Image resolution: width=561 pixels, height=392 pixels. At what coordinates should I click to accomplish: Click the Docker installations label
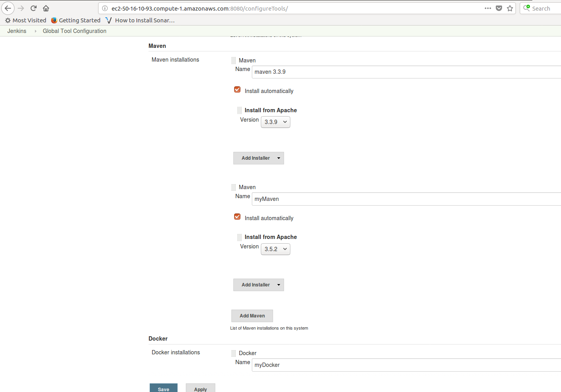pyautogui.click(x=176, y=352)
